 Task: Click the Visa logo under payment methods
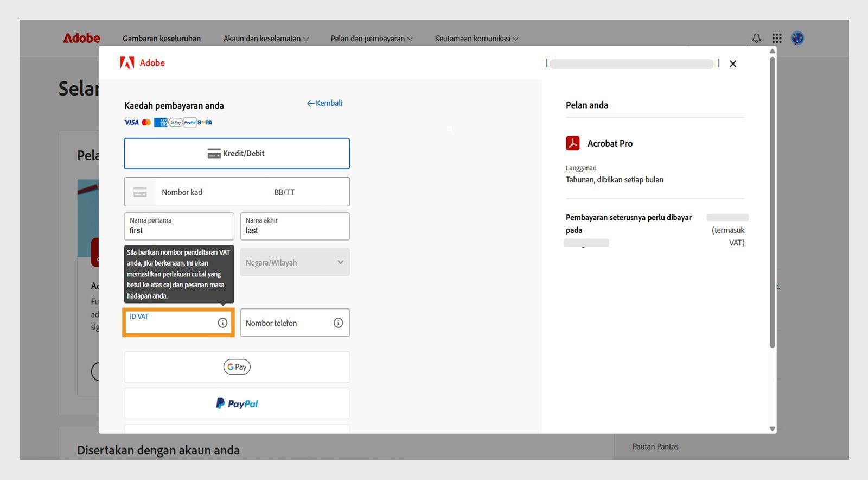[x=131, y=122]
